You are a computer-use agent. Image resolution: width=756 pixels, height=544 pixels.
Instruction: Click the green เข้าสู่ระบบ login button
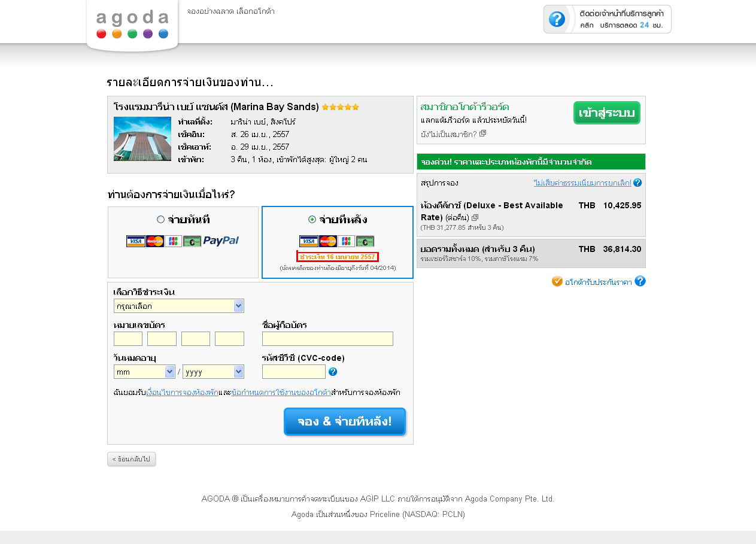(607, 113)
